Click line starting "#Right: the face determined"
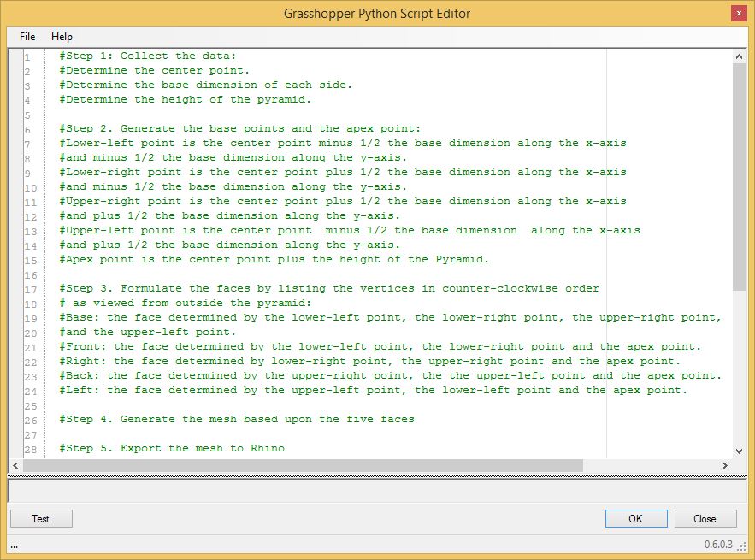The width and height of the screenshot is (755, 560). (370, 361)
